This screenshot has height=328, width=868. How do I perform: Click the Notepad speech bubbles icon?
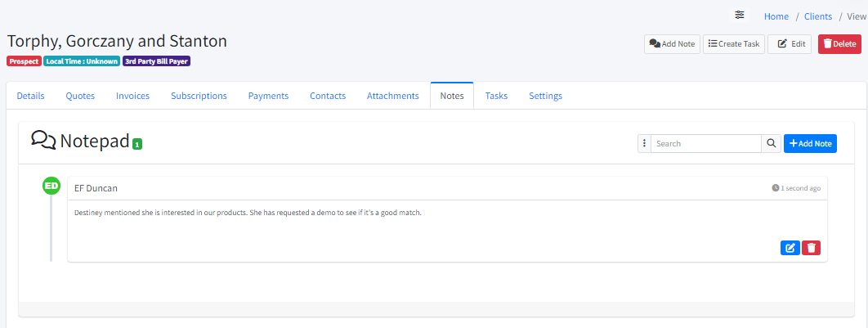pyautogui.click(x=43, y=140)
